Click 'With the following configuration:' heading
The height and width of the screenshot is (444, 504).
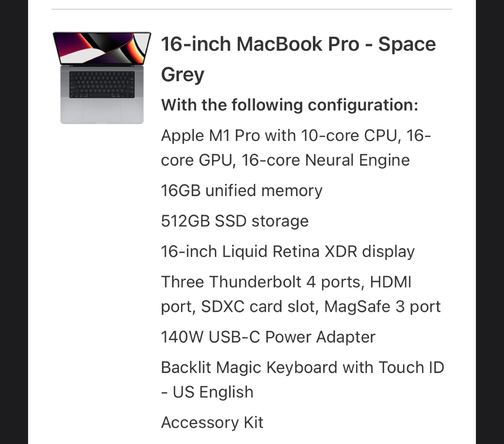tap(289, 105)
